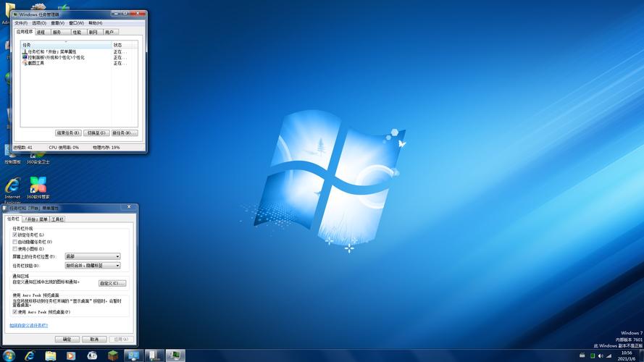Sort by 任务 column header
This screenshot has height=362, width=644.
[x=66, y=45]
